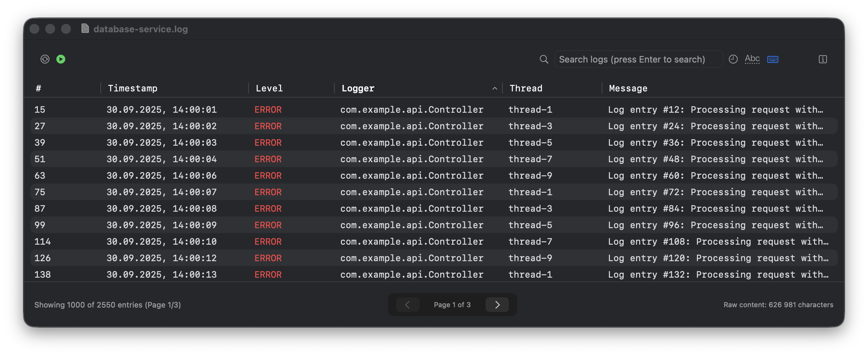The image size is (868, 356).
Task: Open search history clock icon
Action: pos(733,59)
